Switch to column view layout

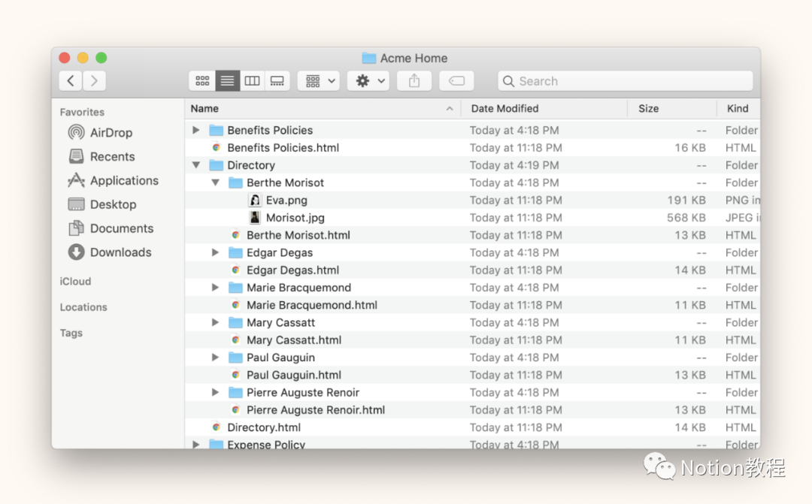[253, 81]
